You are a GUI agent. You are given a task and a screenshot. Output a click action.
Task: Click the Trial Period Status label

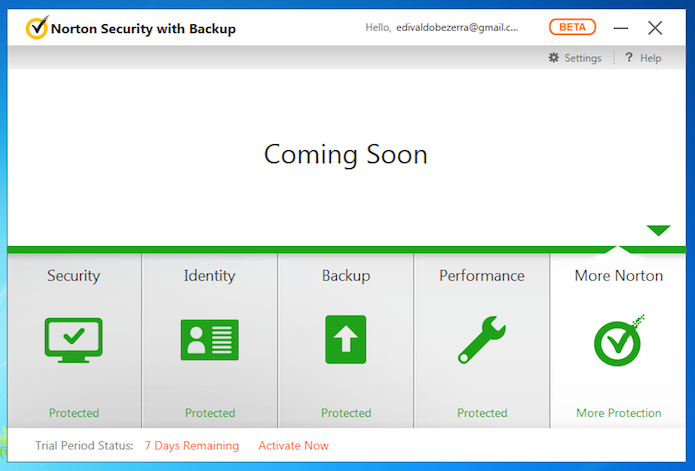click(84, 445)
